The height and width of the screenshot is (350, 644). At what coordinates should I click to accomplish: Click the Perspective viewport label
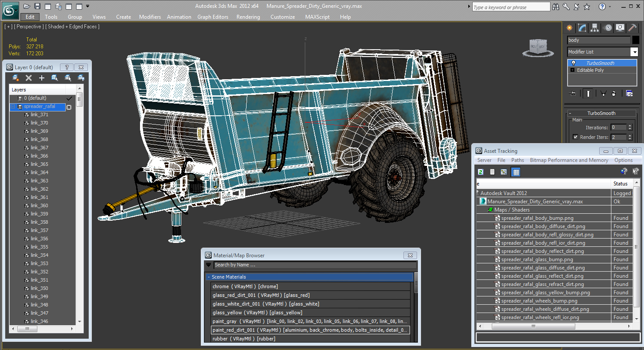(29, 27)
